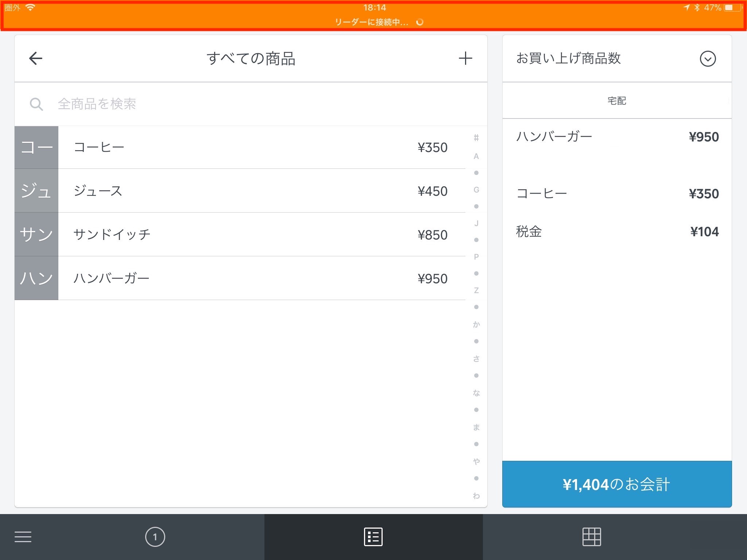Expand the お買い上げ商品数 dropdown chevron
Screen dimensions: 747x560
[x=708, y=59]
